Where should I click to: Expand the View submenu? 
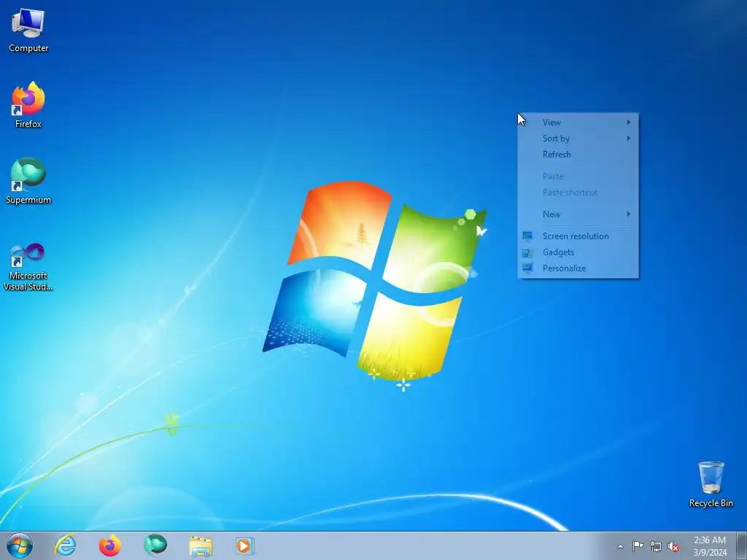pos(578,122)
